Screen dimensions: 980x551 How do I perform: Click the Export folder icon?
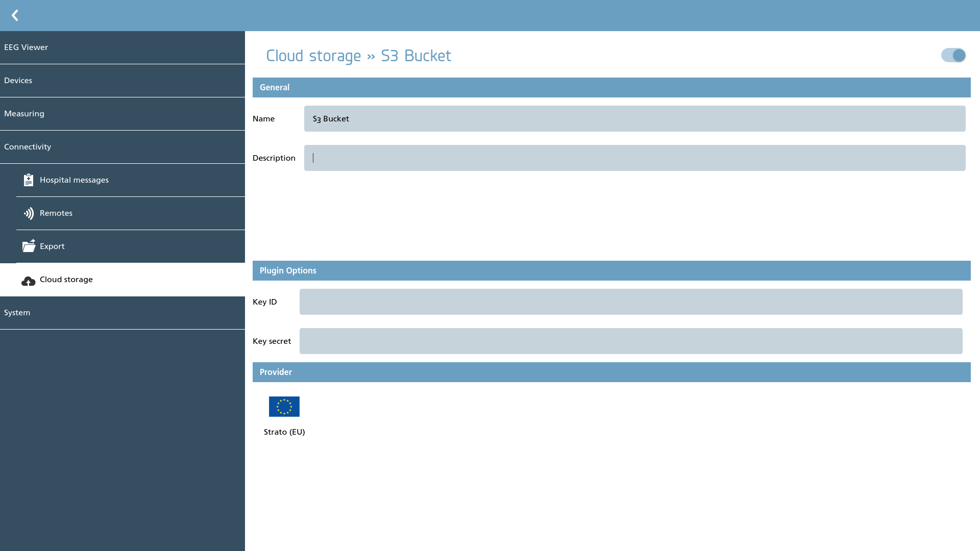29,246
